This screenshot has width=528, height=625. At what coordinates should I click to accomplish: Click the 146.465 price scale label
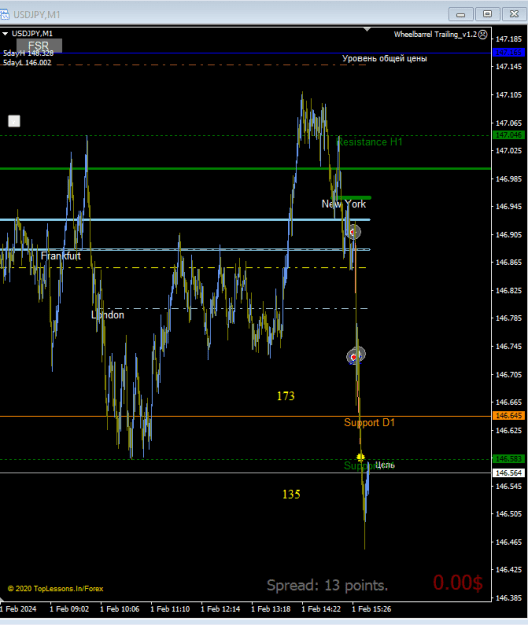[x=508, y=542]
